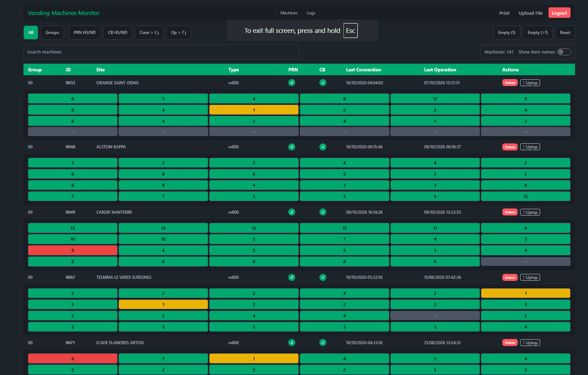Image resolution: width=588 pixels, height=375 pixels.
Task: Click Uptop for ALSTOM KAPPA
Action: point(530,147)
